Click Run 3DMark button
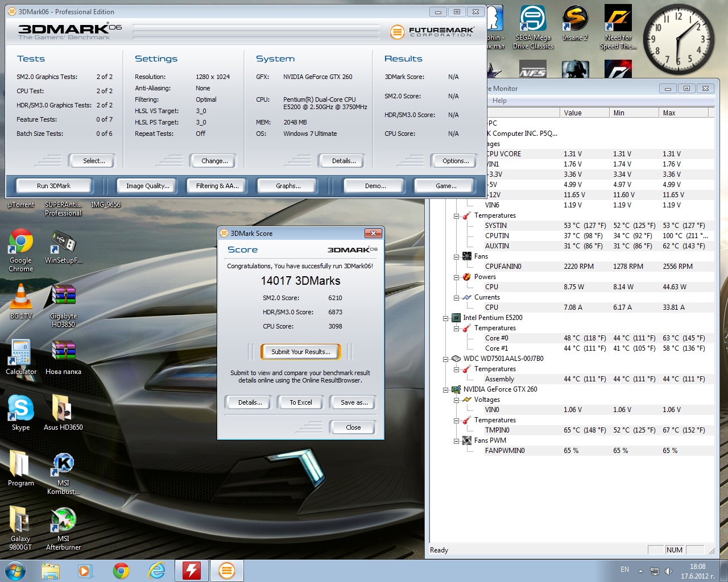728x582 pixels. (x=54, y=186)
